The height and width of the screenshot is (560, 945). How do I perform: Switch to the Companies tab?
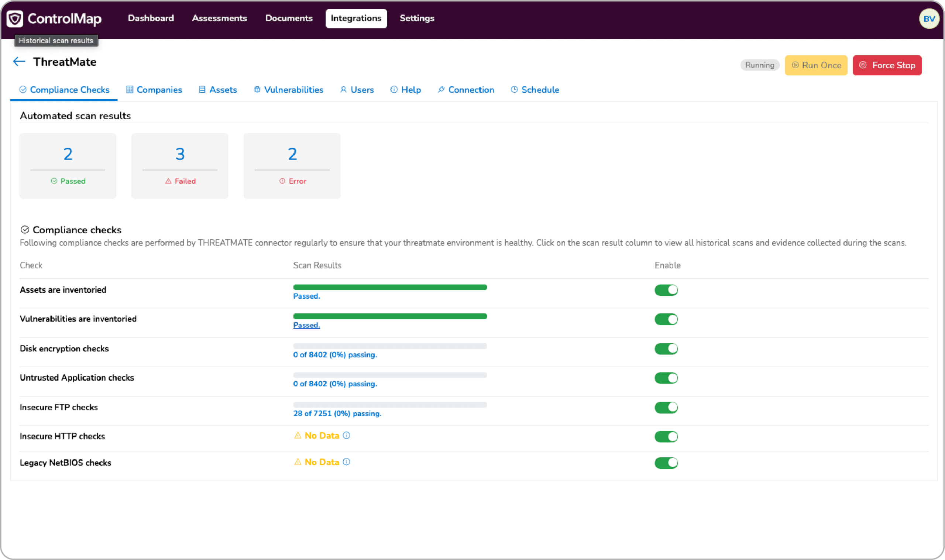coord(154,90)
